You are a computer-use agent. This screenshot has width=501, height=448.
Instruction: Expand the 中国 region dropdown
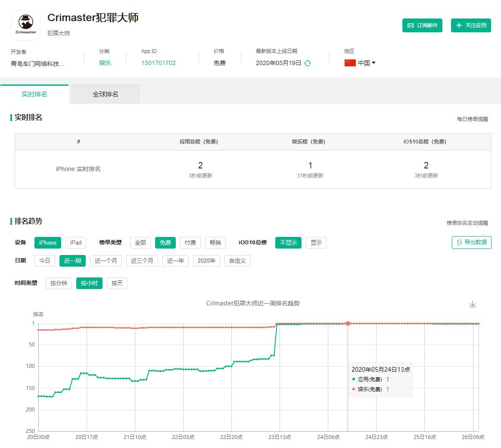373,63
